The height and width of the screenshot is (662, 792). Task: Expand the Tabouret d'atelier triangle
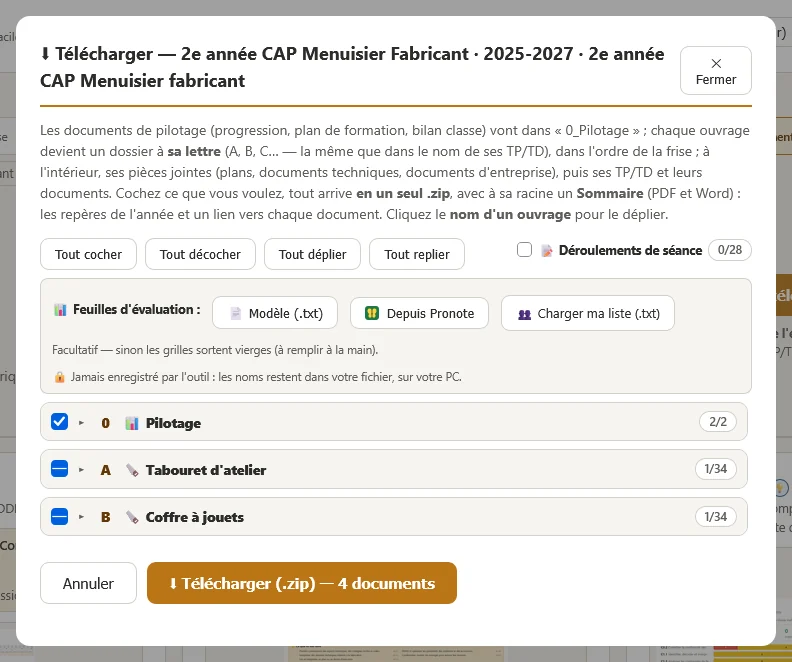click(81, 470)
